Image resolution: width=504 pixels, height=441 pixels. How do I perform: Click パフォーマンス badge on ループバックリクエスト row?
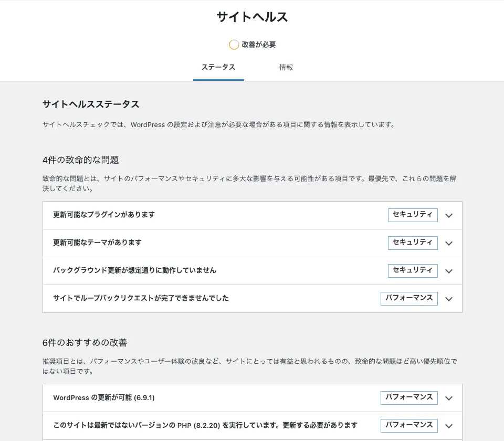[409, 298]
